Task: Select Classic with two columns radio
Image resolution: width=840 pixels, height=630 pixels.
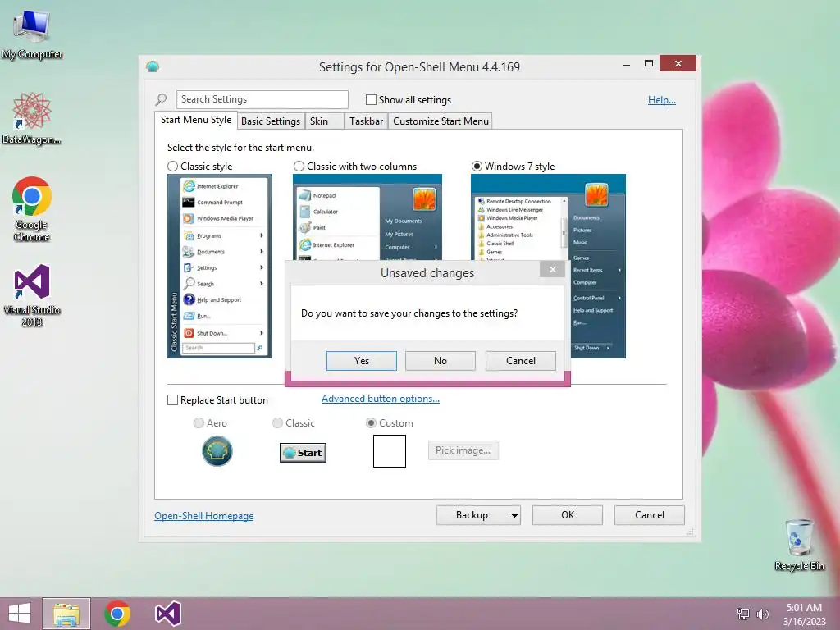Action: 299,166
